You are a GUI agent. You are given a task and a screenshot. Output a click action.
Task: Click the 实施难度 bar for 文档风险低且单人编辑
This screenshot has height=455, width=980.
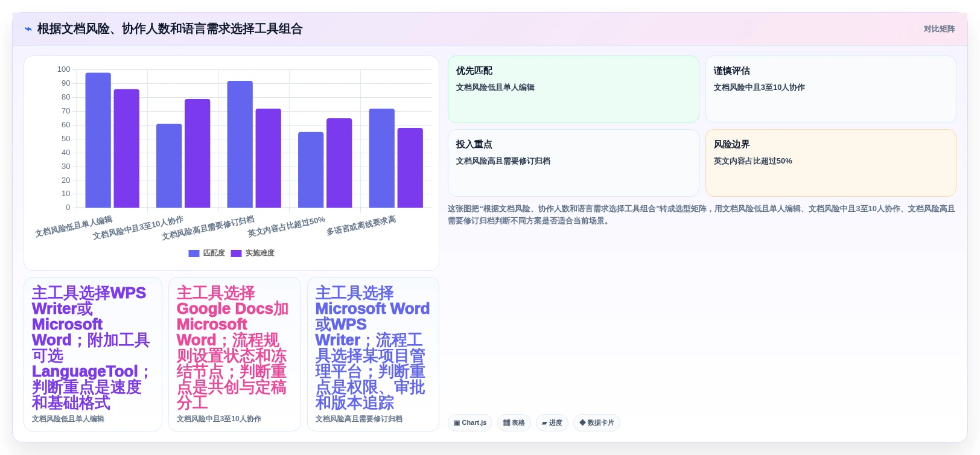point(127,148)
